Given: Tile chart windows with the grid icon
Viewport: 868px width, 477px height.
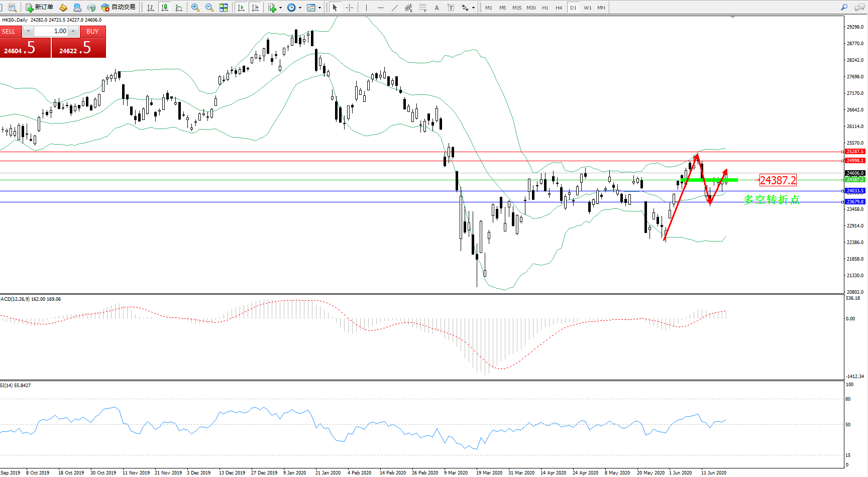Looking at the screenshot, I should coord(224,8).
